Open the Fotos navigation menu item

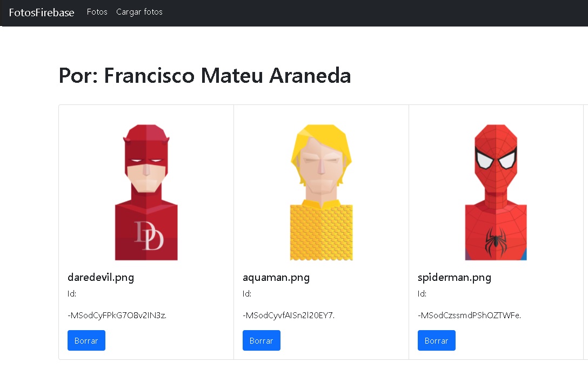coord(97,12)
